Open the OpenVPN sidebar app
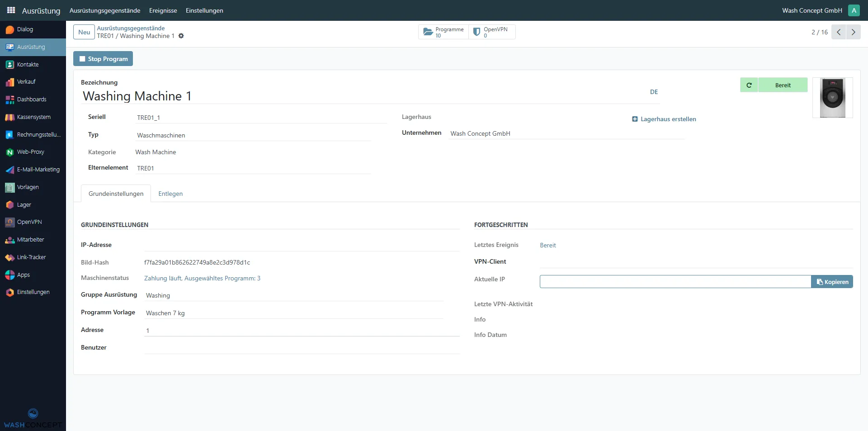Viewport: 868px width, 431px height. click(29, 222)
